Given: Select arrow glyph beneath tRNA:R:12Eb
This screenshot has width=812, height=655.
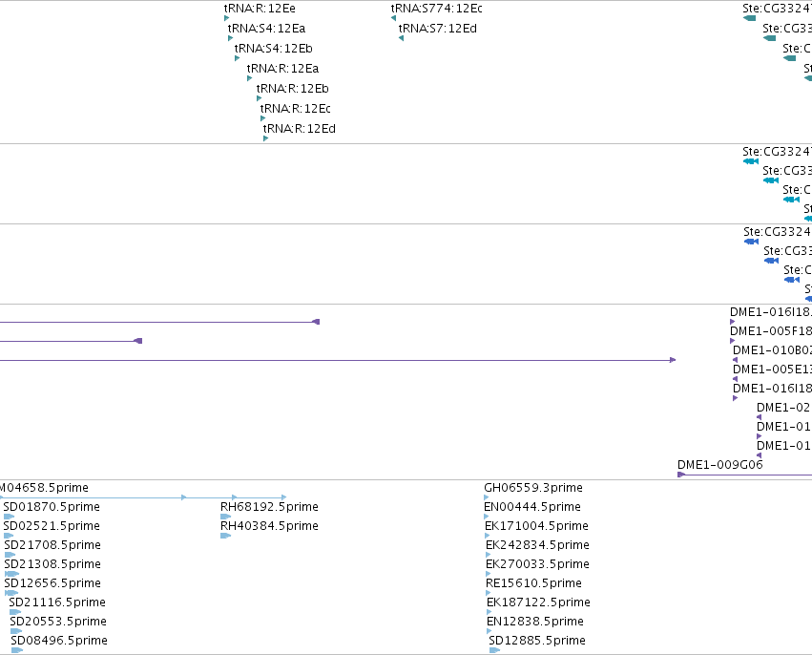Looking at the screenshot, I should click(x=259, y=98).
